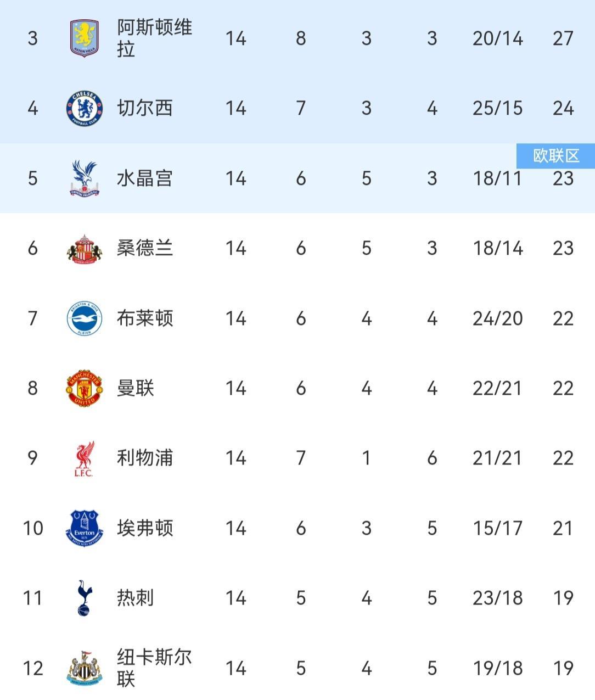Click the 欧联区 zone label
The height and width of the screenshot is (700, 595).
click(555, 156)
